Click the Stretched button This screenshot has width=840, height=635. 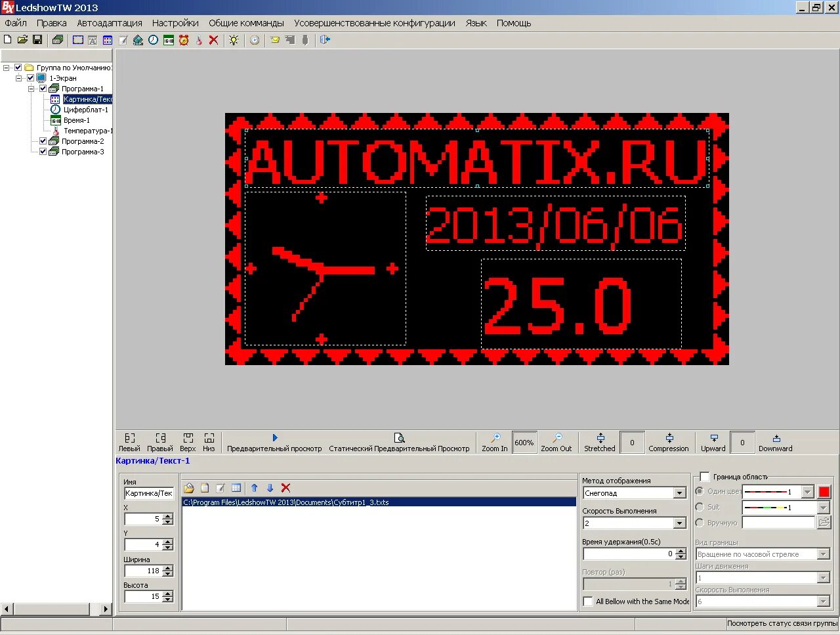[600, 443]
